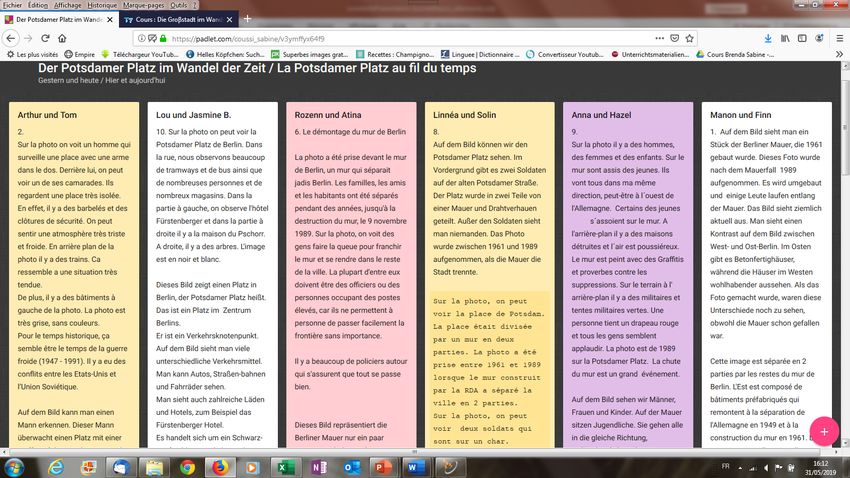The width and height of the screenshot is (850, 478).
Task: Open the Linguee Dictionnaire bookmark
Action: pyautogui.click(x=480, y=54)
